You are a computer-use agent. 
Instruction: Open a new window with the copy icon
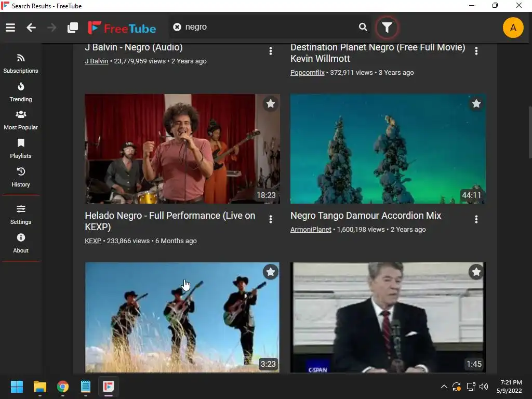pyautogui.click(x=73, y=28)
